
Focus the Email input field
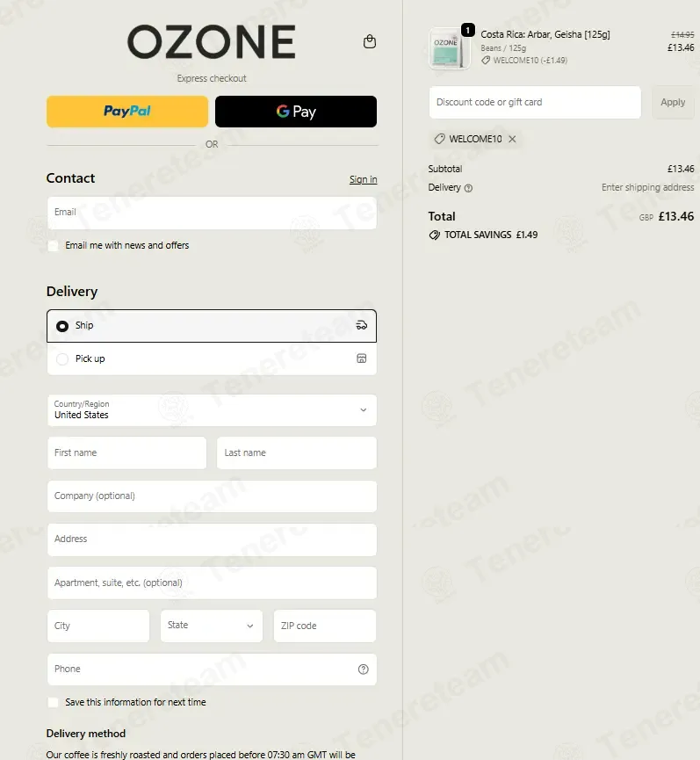click(x=212, y=213)
